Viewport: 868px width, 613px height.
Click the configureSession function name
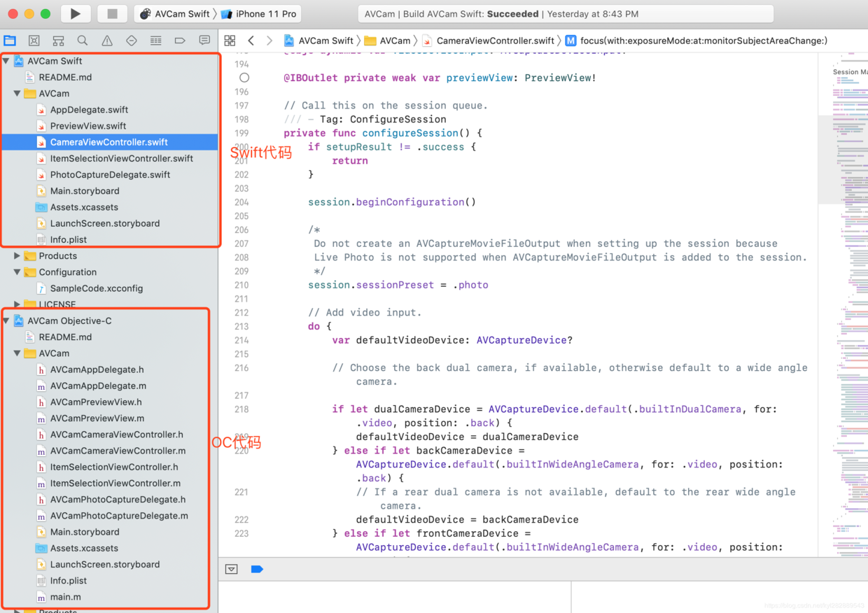(x=410, y=133)
